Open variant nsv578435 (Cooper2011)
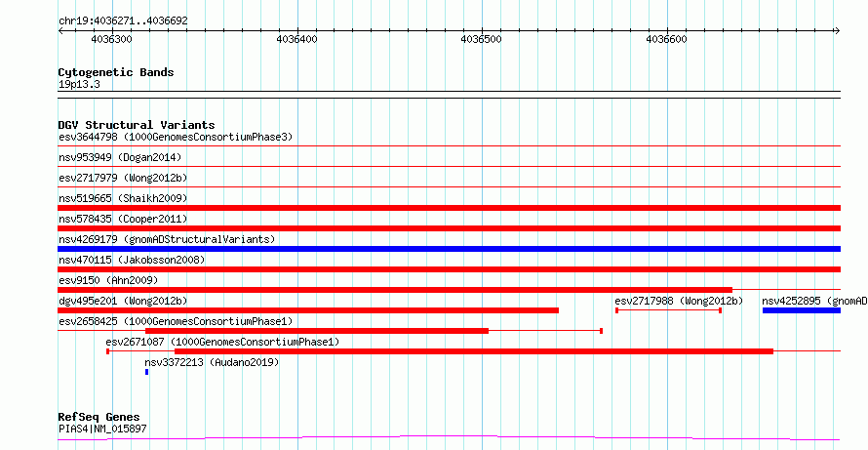868x450 pixels. [123, 219]
